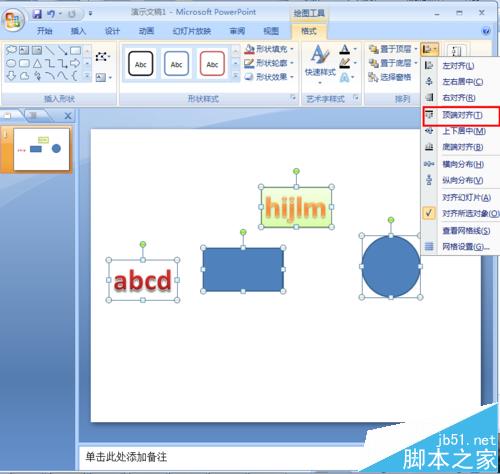This screenshot has width=500, height=474.
Task: Open the text effects glowing A dropdown
Action: [347, 78]
